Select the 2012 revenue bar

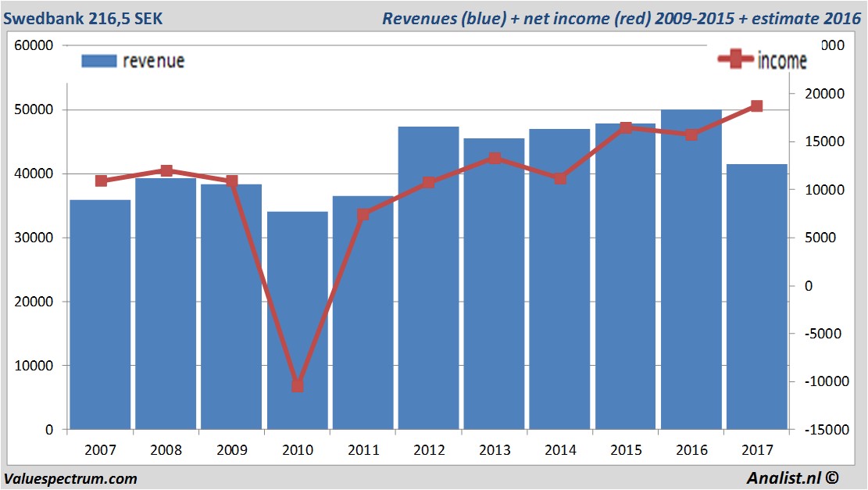click(x=428, y=278)
